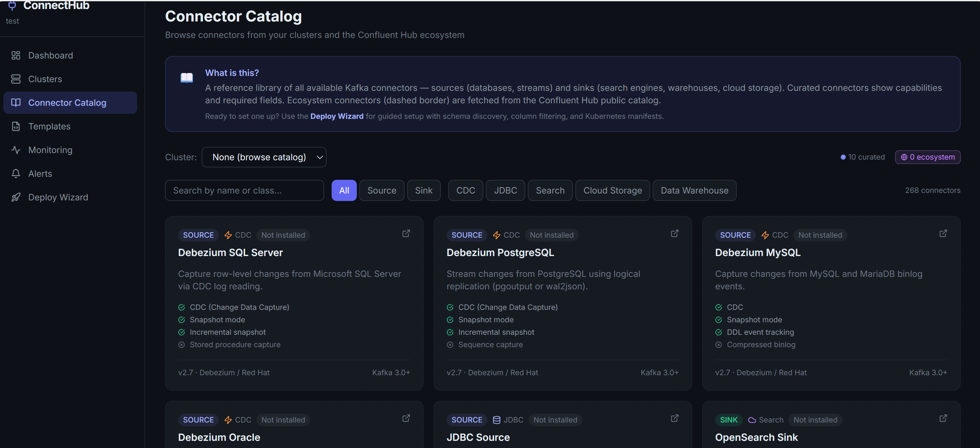Click the Debezium MySQL card title
This screenshot has width=980, height=448.
click(x=757, y=253)
